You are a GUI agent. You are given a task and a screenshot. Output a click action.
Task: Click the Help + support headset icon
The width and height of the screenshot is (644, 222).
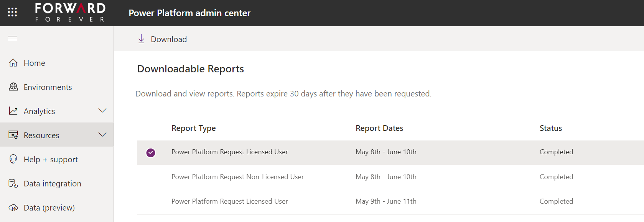pyautogui.click(x=13, y=159)
